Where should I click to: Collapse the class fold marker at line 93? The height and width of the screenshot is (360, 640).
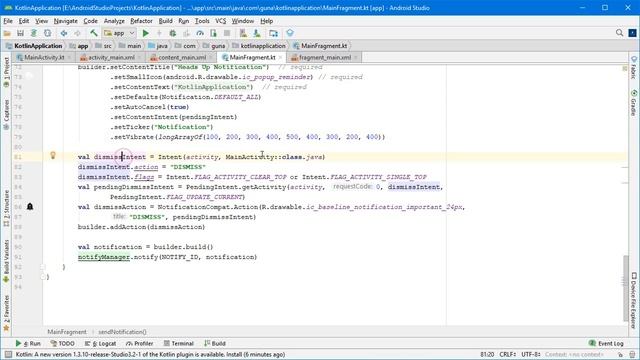tap(42, 277)
